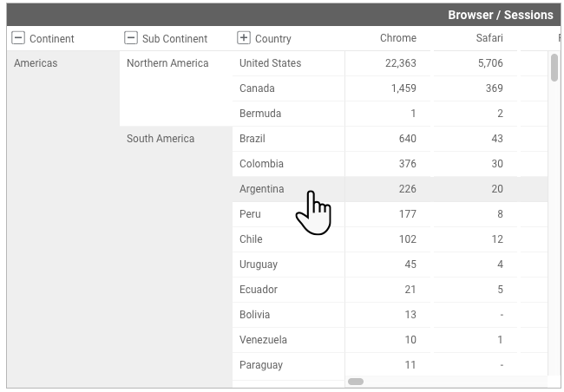Image resolution: width=564 pixels, height=392 pixels.
Task: Click the horizontal scrollbar thumb
Action: coord(356,382)
